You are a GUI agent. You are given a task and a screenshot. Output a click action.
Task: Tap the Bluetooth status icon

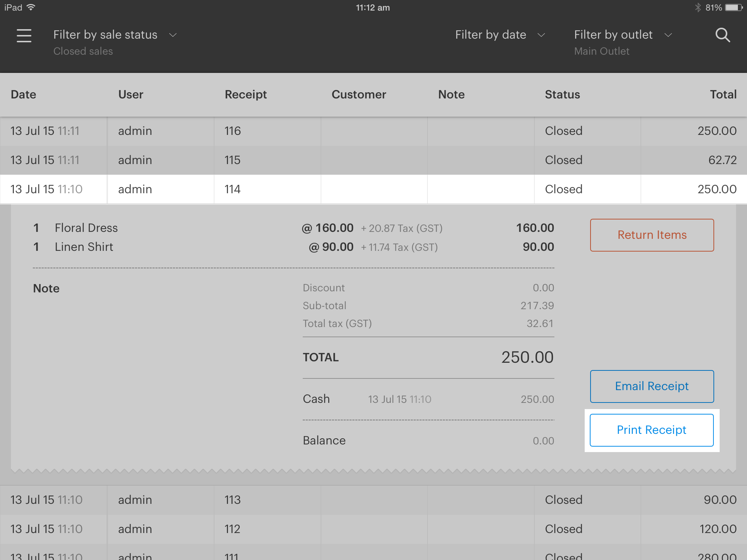point(697,8)
